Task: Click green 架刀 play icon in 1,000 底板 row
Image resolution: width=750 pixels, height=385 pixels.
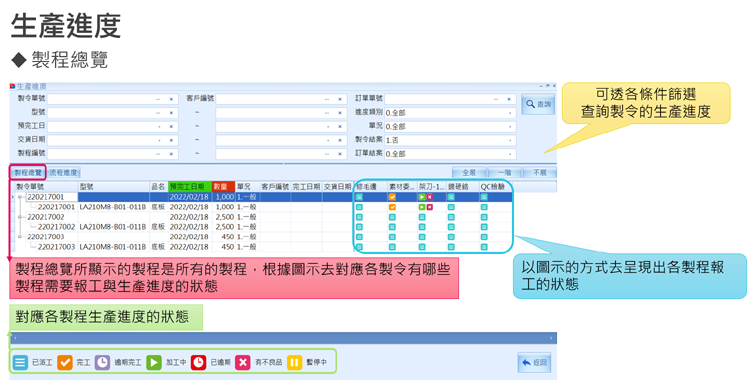Action: (x=422, y=207)
